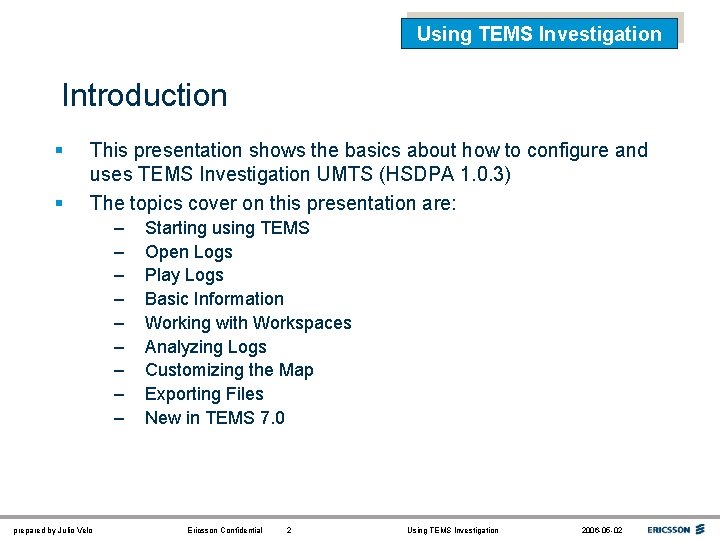Click the 'prepared by Julio Velo' footer text
This screenshot has width=720, height=540.
tap(53, 530)
